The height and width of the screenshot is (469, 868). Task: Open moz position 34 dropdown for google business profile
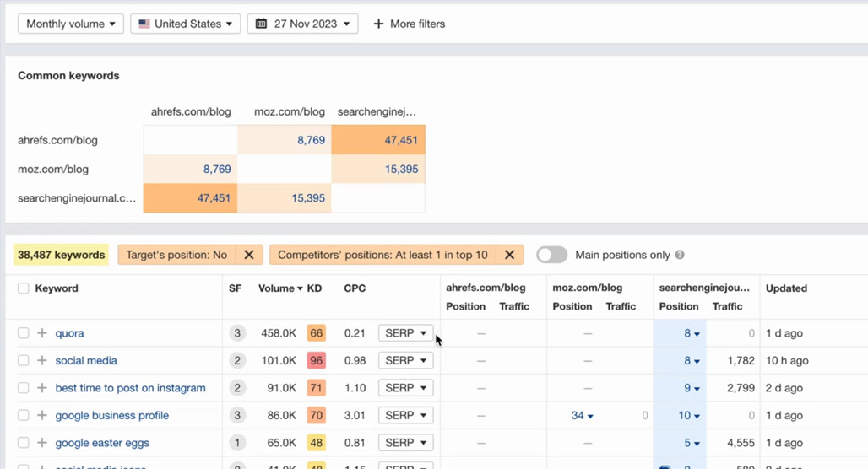pos(582,415)
